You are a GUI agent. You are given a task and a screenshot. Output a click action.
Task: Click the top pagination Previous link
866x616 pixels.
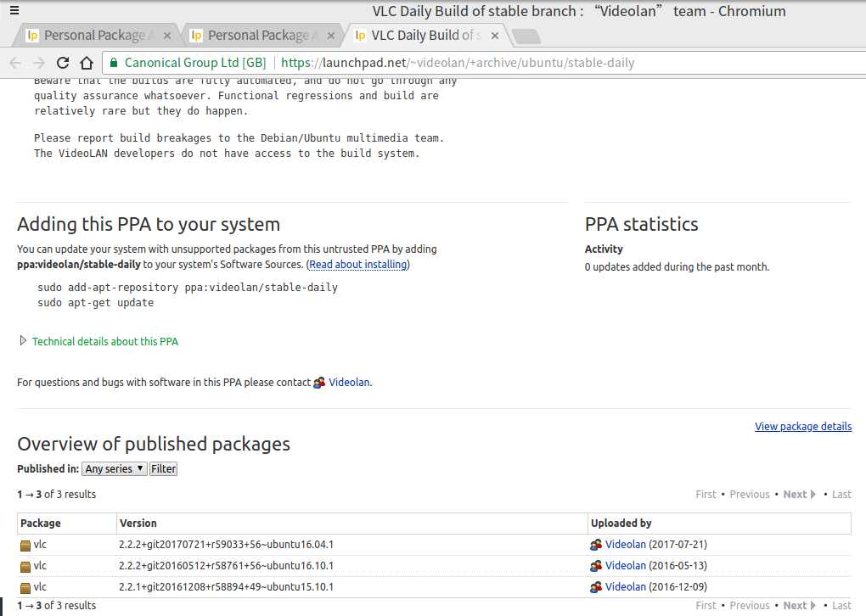click(750, 495)
